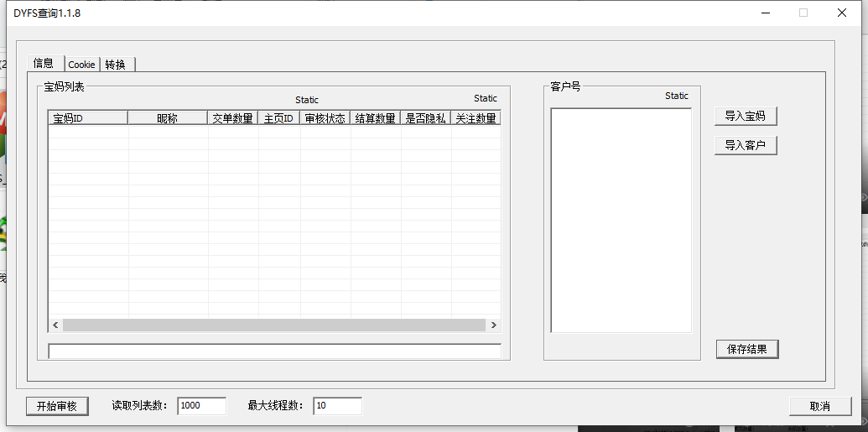Select the 审核状态 column header
This screenshot has height=432, width=868.
325,118
